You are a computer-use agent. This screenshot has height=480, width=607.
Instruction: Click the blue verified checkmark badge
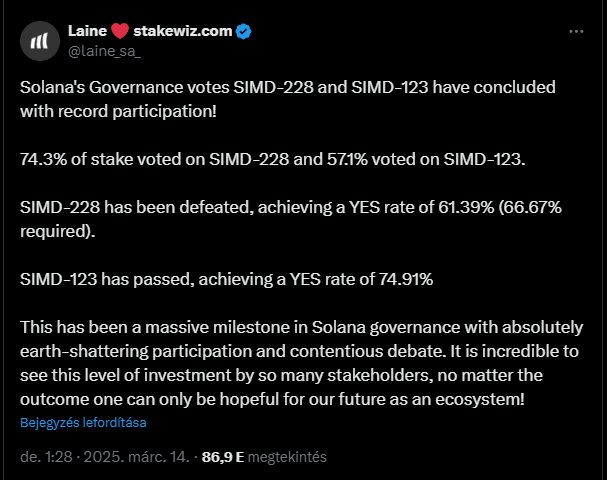click(x=243, y=31)
